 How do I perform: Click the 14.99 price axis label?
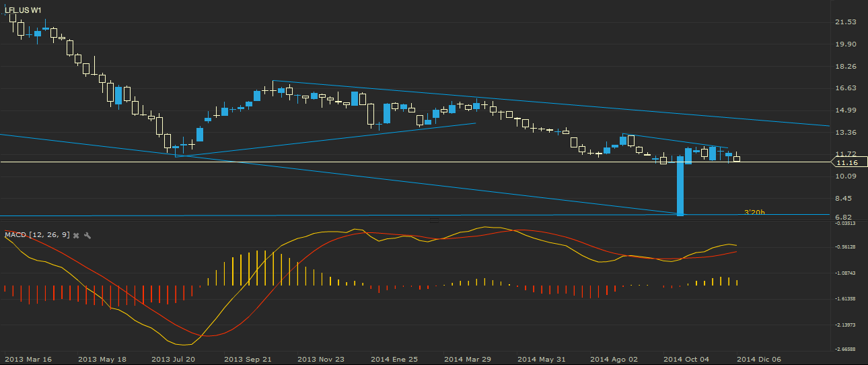(x=845, y=110)
